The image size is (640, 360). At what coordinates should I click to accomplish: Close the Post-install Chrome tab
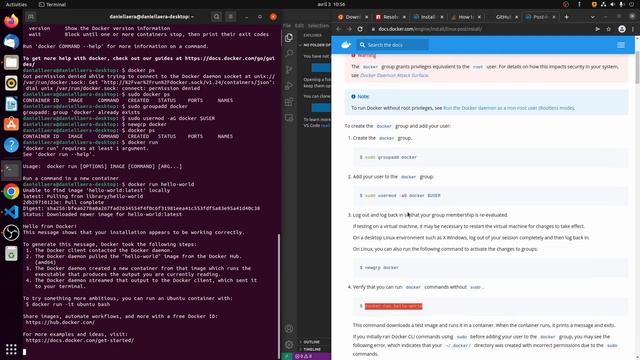coord(554,17)
